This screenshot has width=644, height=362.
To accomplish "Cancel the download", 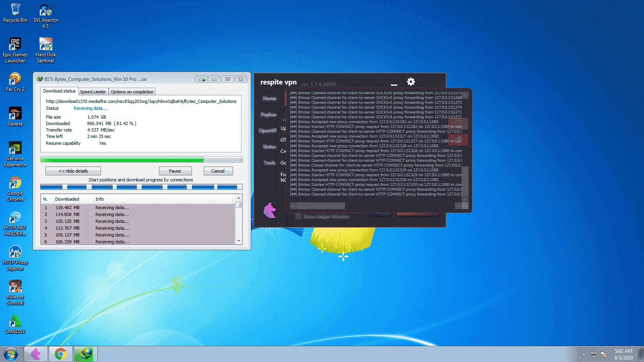I will pyautogui.click(x=218, y=171).
